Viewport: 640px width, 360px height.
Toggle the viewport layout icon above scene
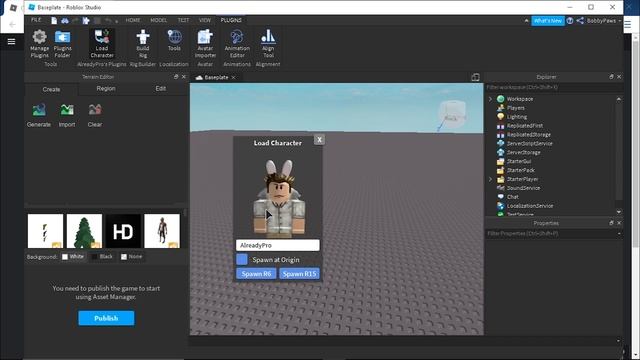pos(475,77)
